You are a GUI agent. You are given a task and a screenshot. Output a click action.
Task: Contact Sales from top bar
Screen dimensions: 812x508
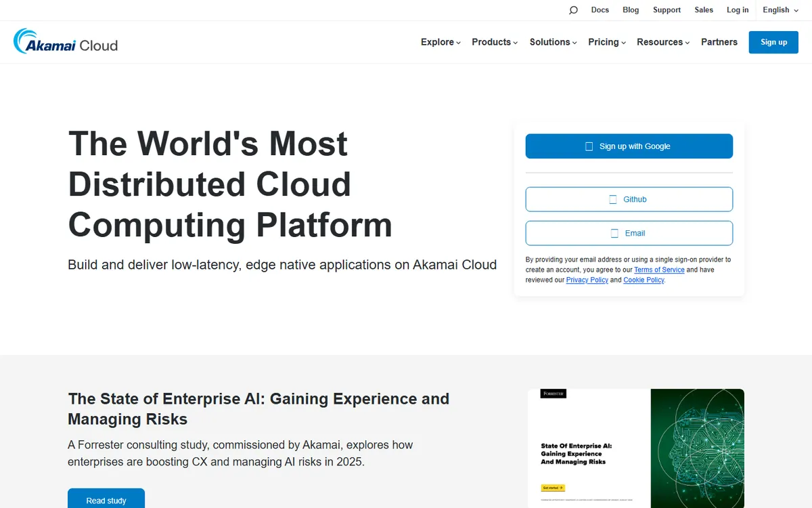[x=704, y=10]
